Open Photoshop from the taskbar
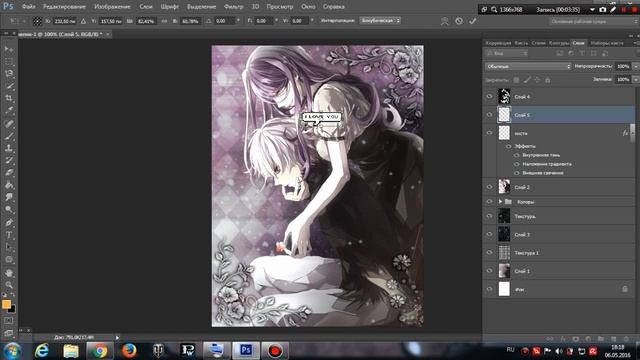The height and width of the screenshot is (360, 640). (x=246, y=351)
